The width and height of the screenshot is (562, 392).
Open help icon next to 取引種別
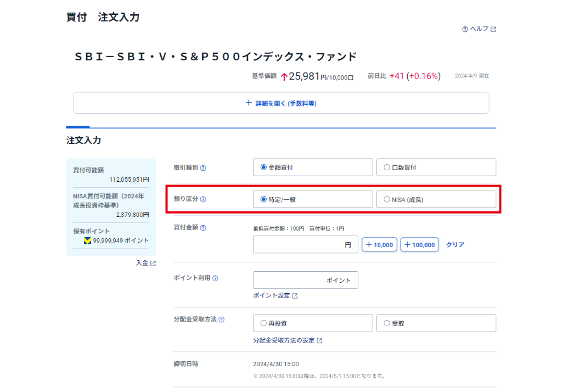(203, 168)
